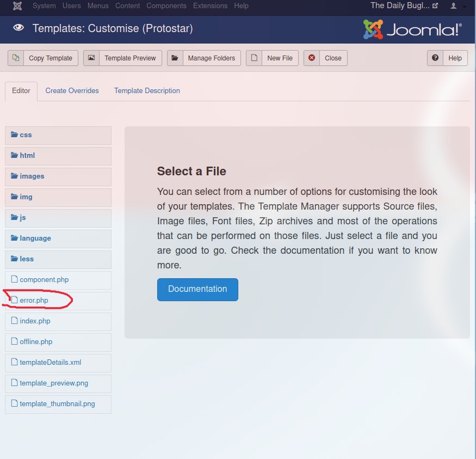Switch to the Editor tab
Image resolution: width=476 pixels, height=459 pixels.
pyautogui.click(x=21, y=91)
